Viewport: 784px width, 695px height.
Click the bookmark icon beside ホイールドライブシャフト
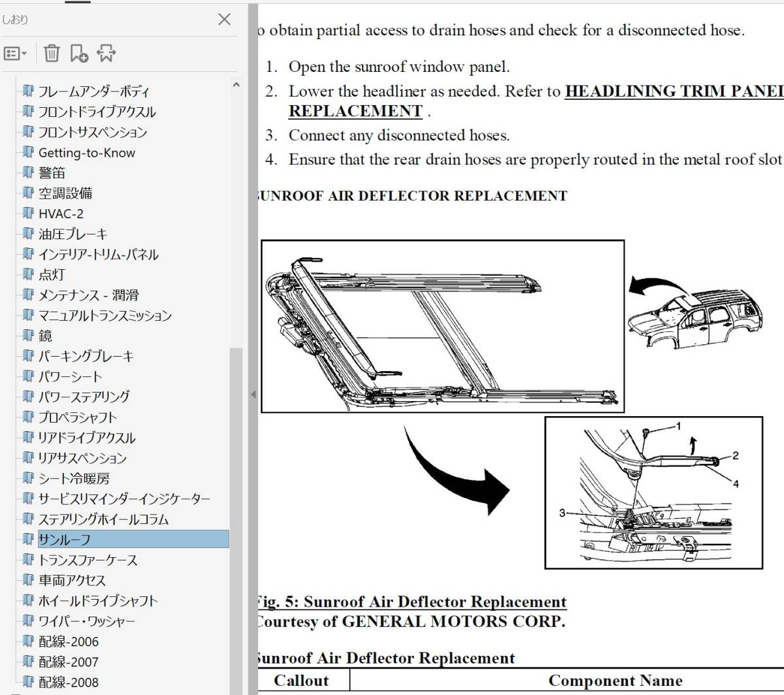(27, 600)
